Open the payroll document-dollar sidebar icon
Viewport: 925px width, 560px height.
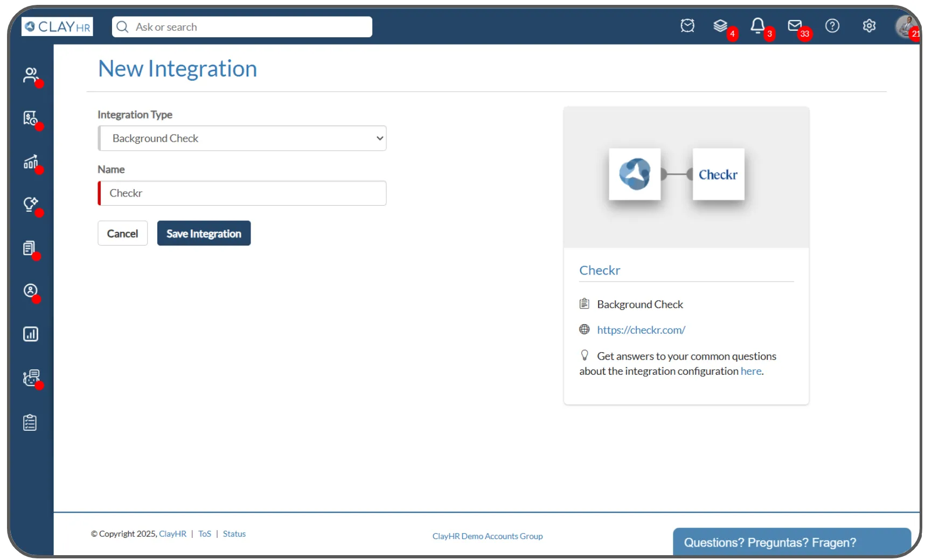31,118
